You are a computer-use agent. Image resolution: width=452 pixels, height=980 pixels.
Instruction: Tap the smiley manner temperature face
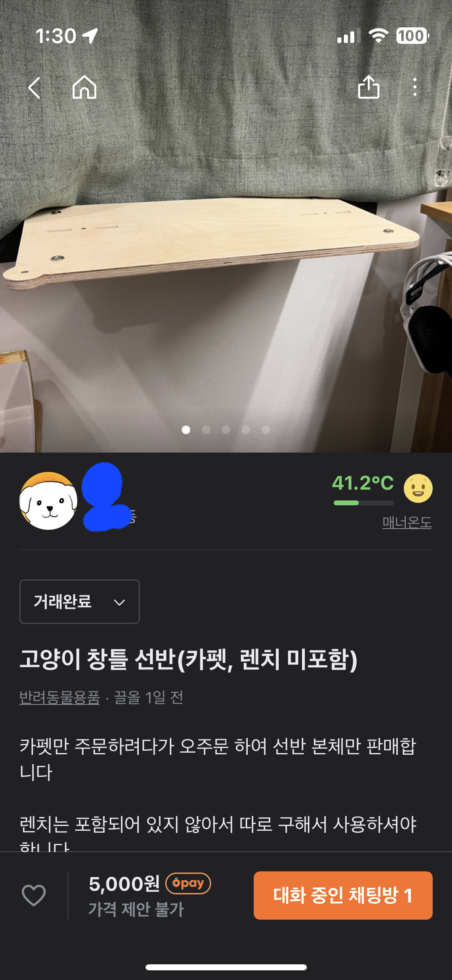click(x=418, y=488)
